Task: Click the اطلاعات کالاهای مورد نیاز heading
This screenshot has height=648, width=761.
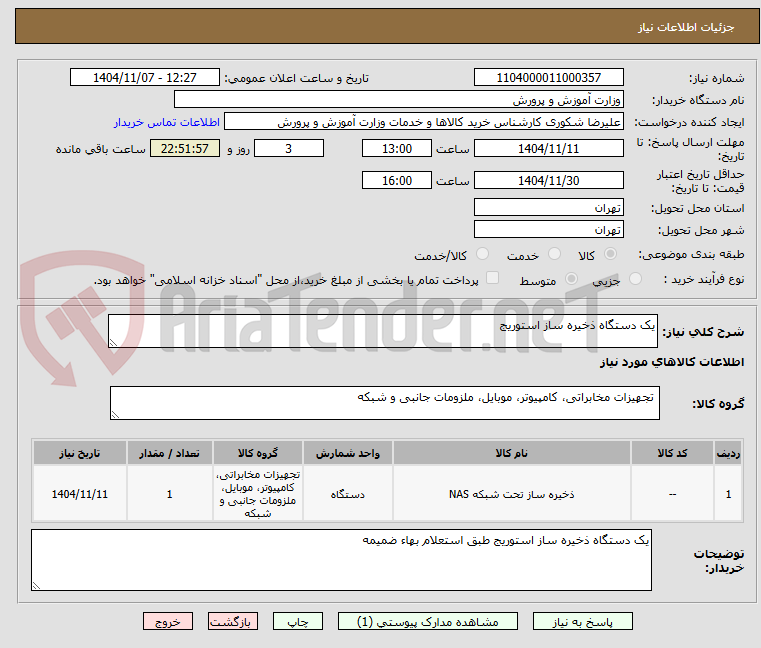Action: (x=672, y=362)
